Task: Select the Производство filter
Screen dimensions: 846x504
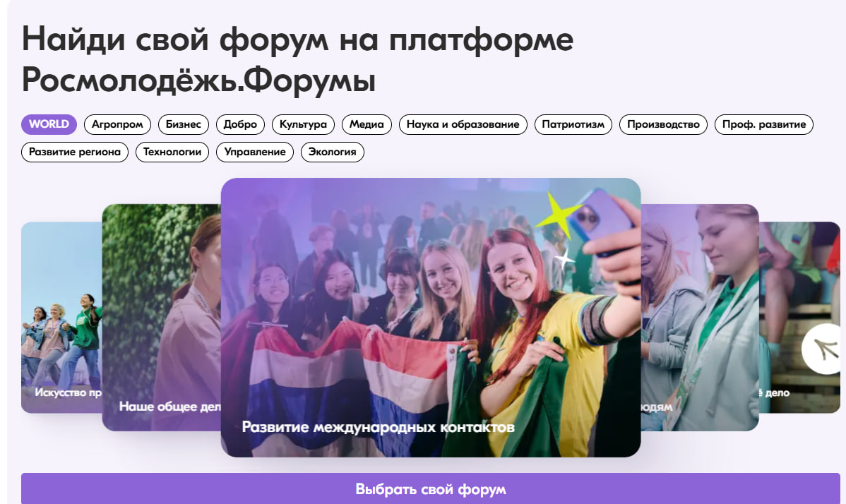Action: click(663, 124)
